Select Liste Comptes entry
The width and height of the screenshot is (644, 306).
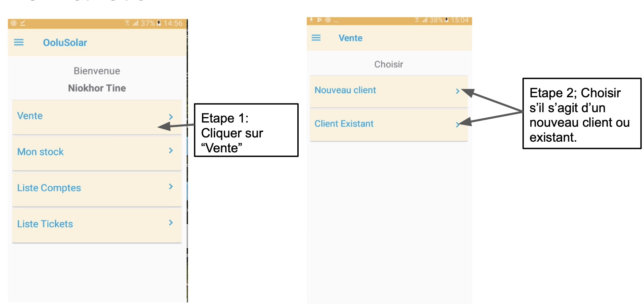[97, 189]
